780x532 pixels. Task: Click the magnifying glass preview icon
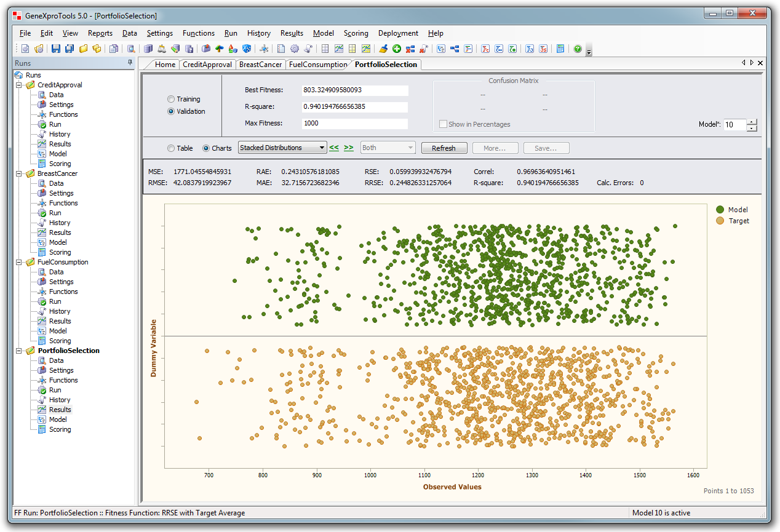click(x=131, y=49)
